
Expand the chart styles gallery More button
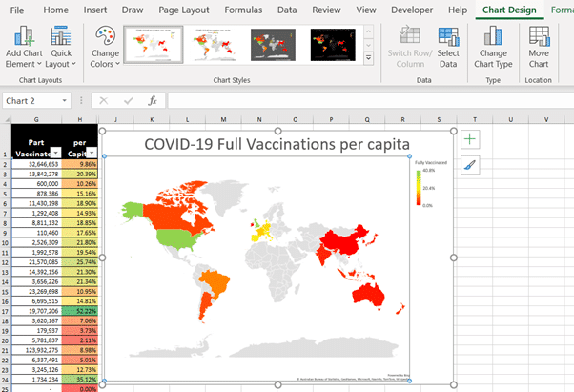click(x=369, y=58)
